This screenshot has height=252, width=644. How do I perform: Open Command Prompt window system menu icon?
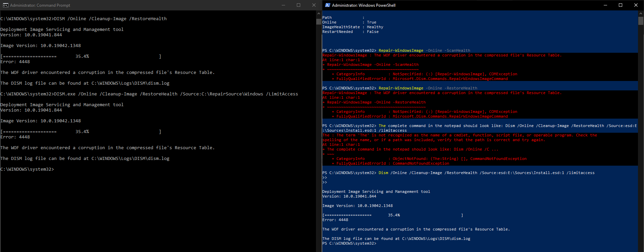(5, 5)
